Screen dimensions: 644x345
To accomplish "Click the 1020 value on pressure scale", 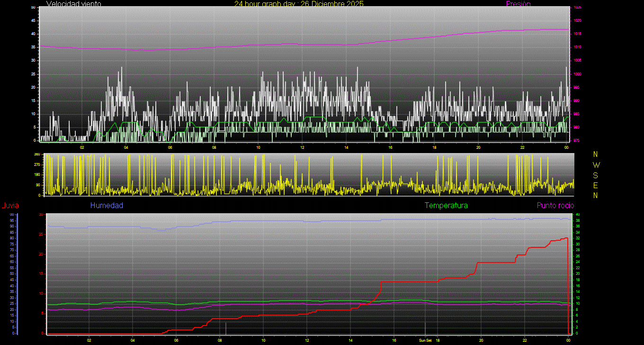I will [576, 21].
